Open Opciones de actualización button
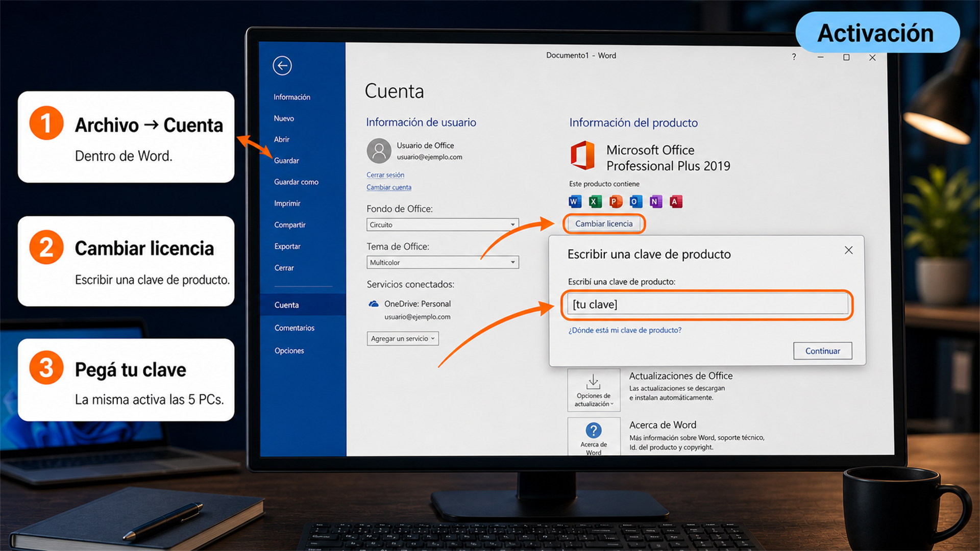 (594, 390)
